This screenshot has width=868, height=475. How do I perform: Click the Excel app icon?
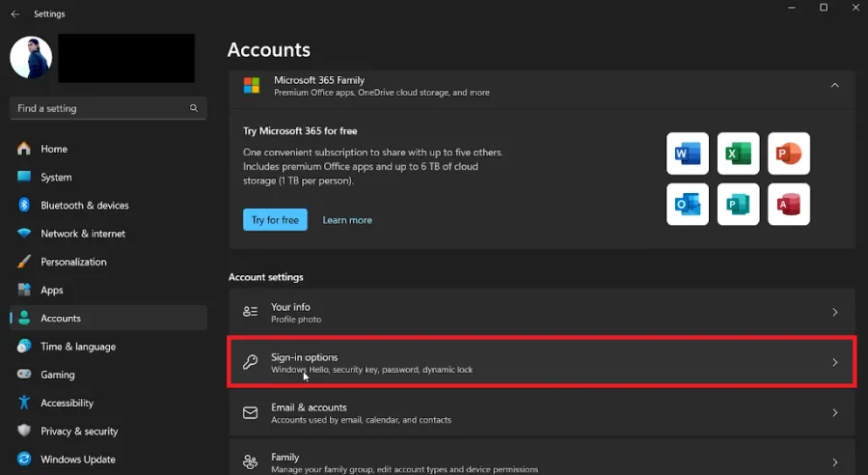[x=739, y=154]
